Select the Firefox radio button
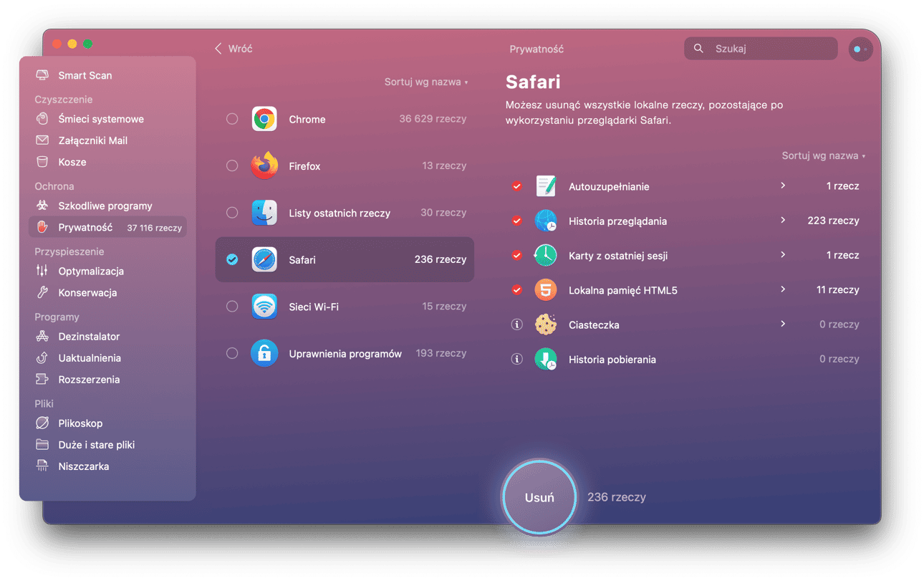 coord(232,165)
